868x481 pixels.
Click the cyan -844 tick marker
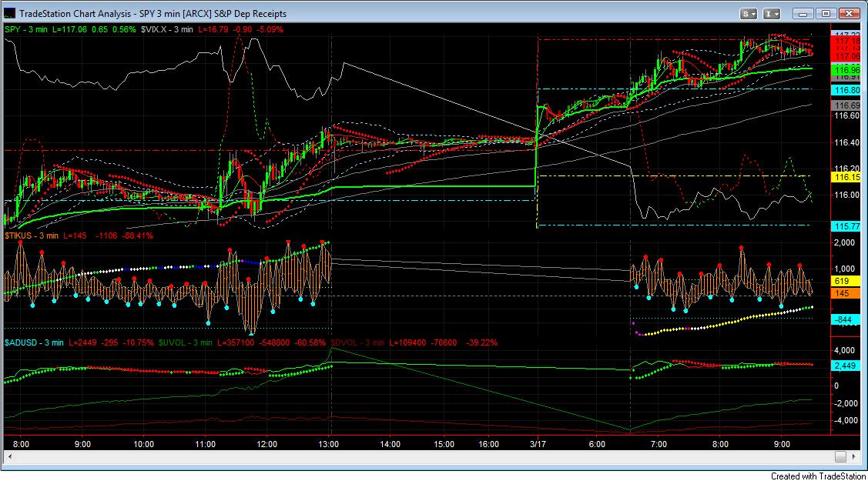(x=846, y=319)
